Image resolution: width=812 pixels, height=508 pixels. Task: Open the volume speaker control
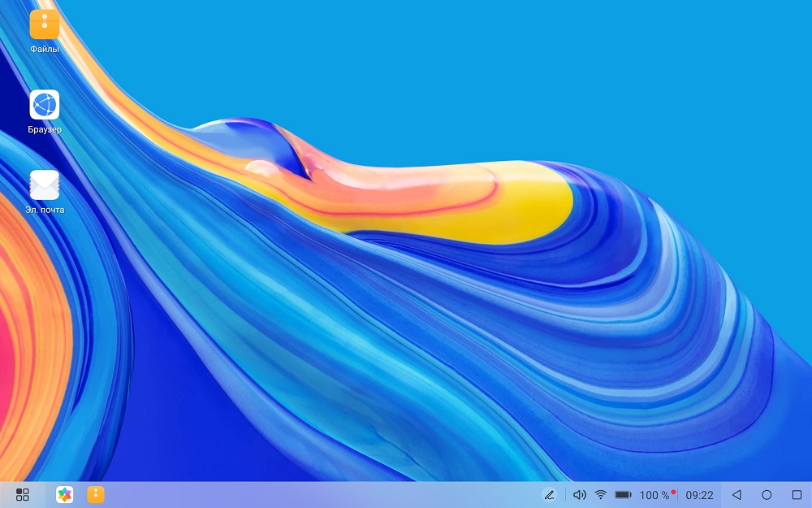pos(580,495)
